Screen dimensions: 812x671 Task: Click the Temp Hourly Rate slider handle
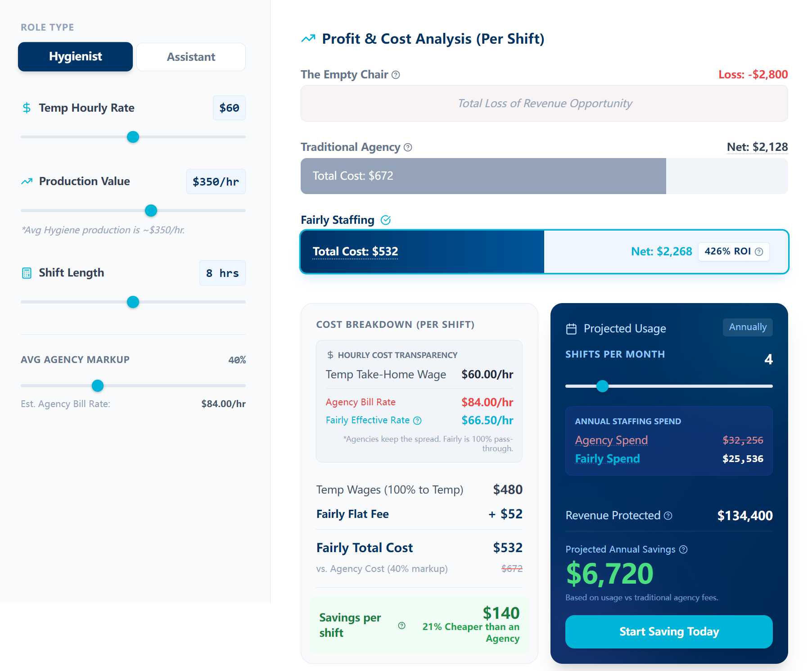click(x=133, y=137)
